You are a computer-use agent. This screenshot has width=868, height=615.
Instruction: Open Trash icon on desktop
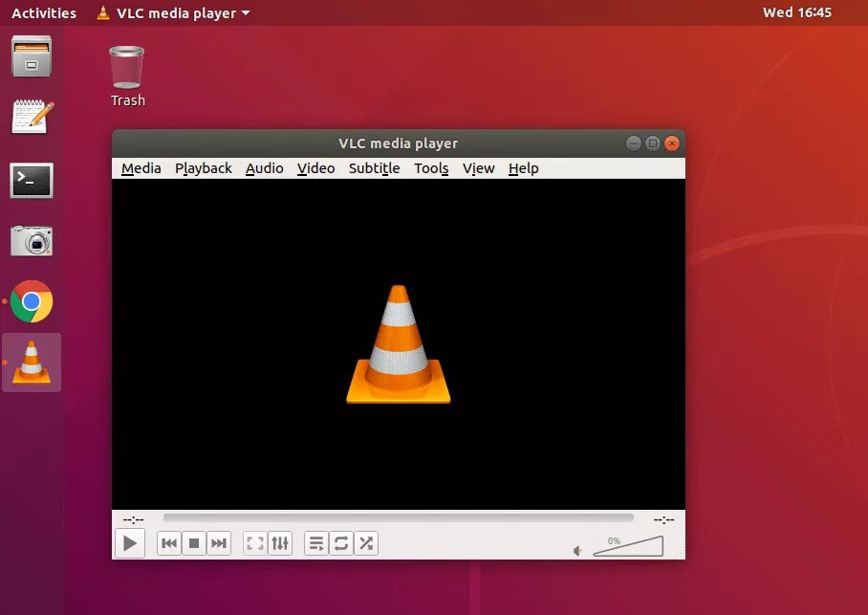pos(127,76)
